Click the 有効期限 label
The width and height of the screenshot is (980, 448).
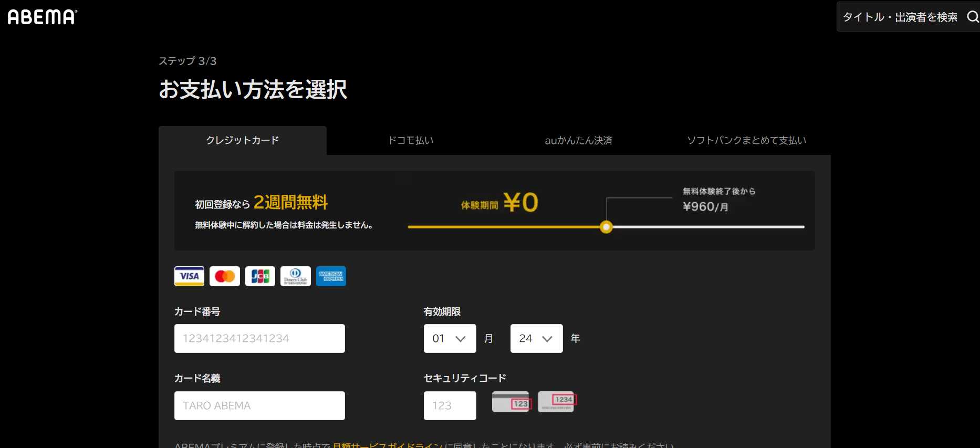[x=442, y=311]
